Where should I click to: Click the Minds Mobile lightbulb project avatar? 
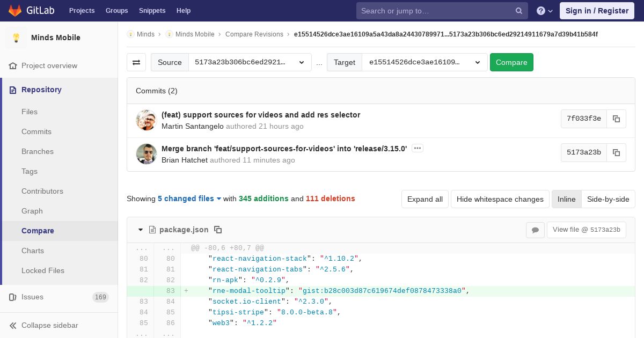16,38
